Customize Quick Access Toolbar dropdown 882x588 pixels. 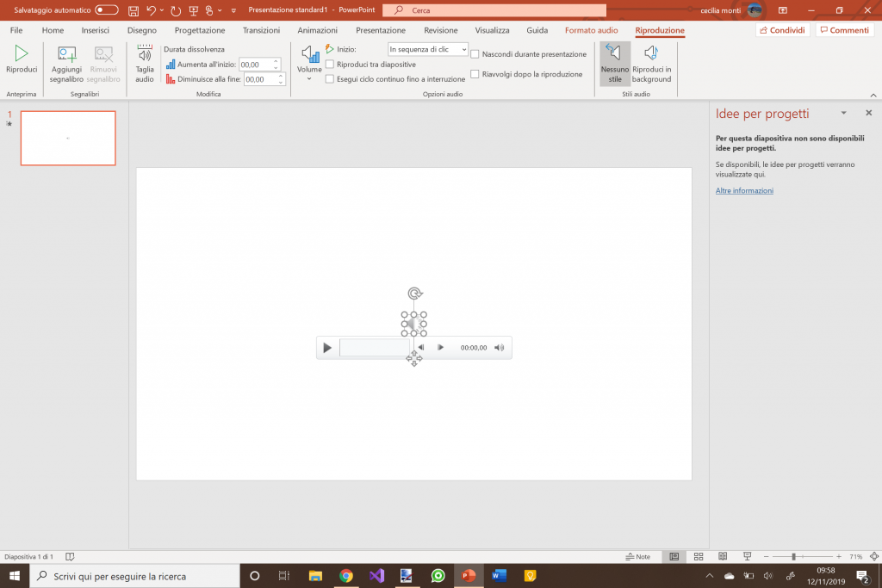(x=233, y=10)
